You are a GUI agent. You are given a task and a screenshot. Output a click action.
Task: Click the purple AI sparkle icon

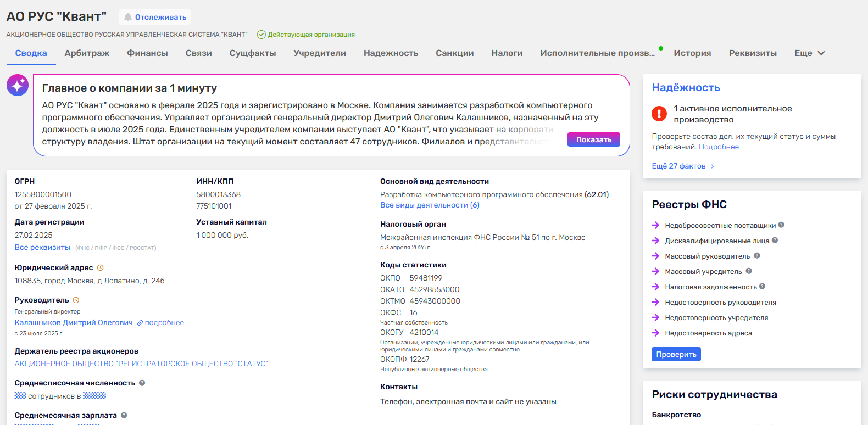tap(18, 85)
